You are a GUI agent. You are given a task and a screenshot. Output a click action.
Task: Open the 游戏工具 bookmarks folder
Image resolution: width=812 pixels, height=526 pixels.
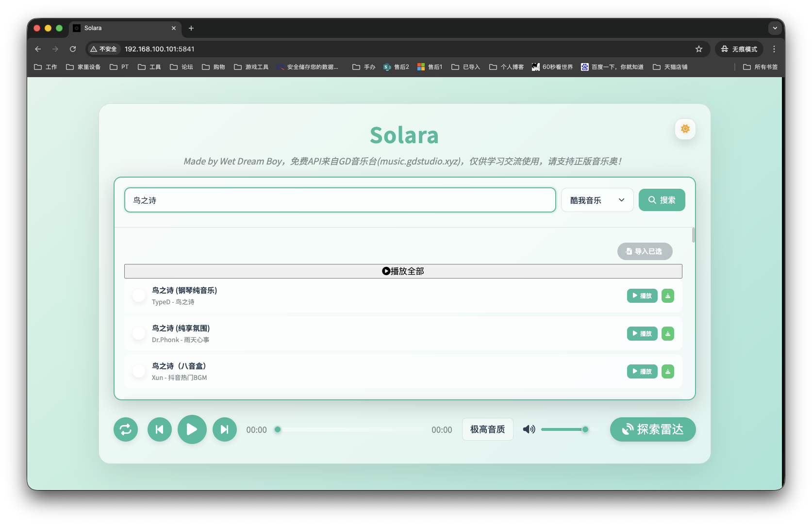[x=251, y=67]
